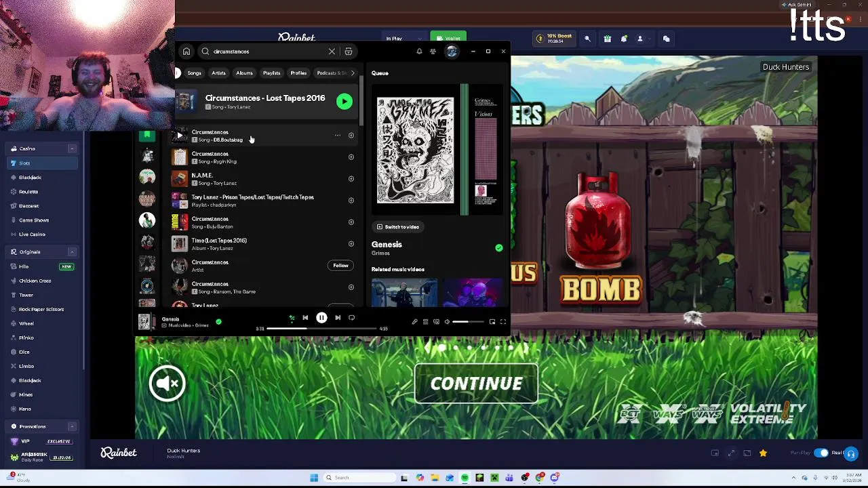
Task: Follow the Circumstances artist
Action: (x=340, y=266)
